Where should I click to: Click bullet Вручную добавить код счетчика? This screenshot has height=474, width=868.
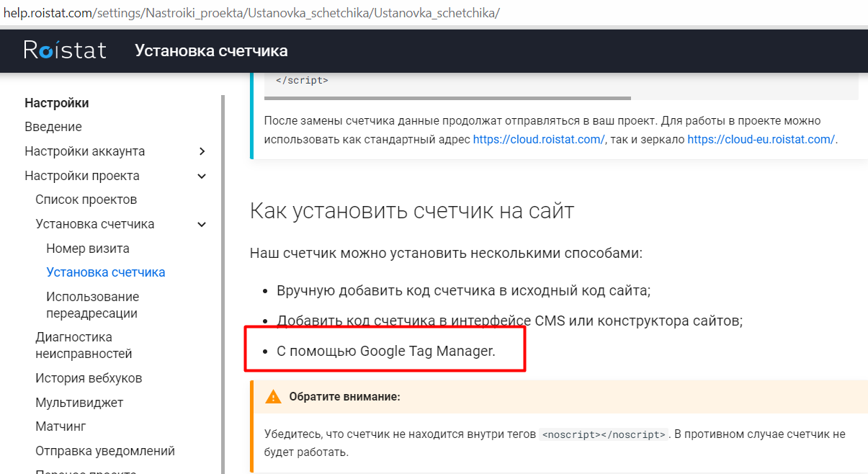tap(464, 291)
